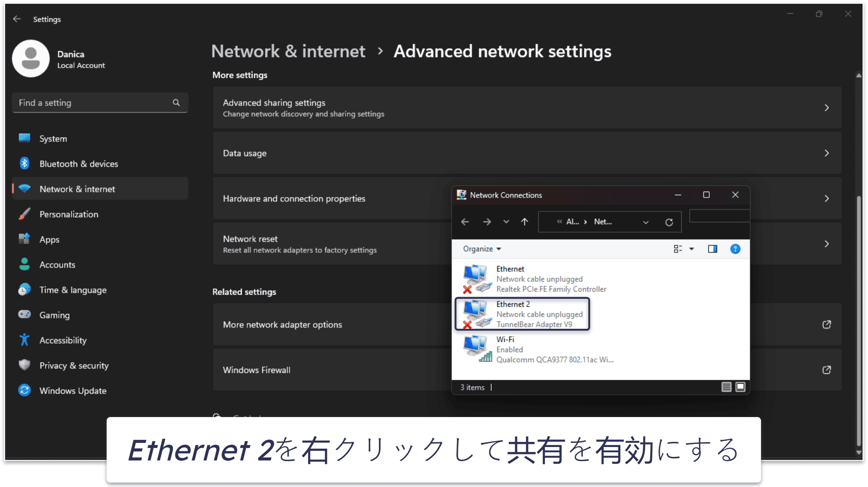Open Network reset option

pyautogui.click(x=332, y=244)
